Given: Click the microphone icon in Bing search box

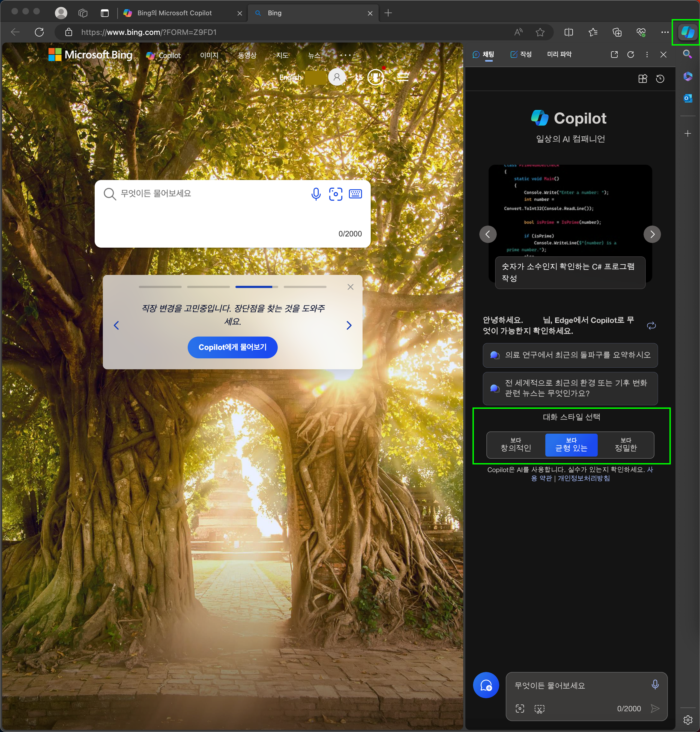Looking at the screenshot, I should click(316, 194).
